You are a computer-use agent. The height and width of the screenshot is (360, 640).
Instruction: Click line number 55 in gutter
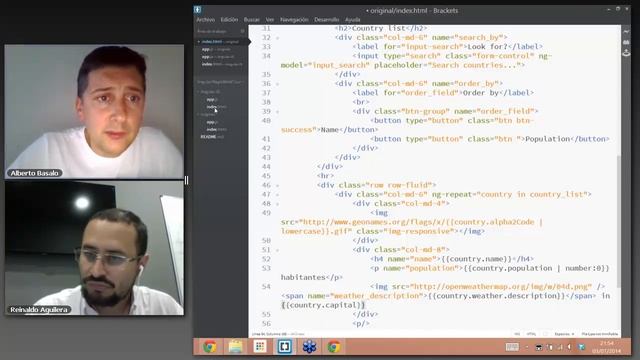266,314
